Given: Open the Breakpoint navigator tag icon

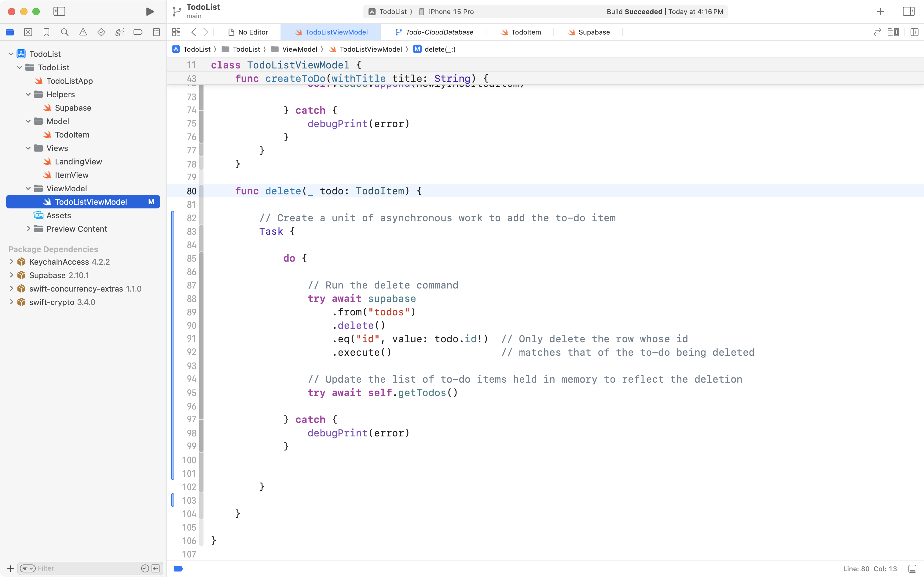Looking at the screenshot, I should coord(138,32).
